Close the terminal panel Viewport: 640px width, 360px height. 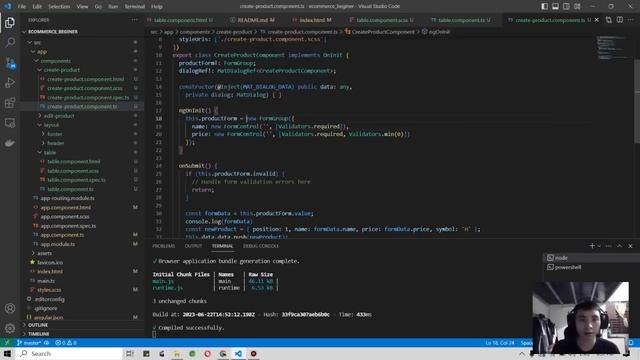point(631,246)
